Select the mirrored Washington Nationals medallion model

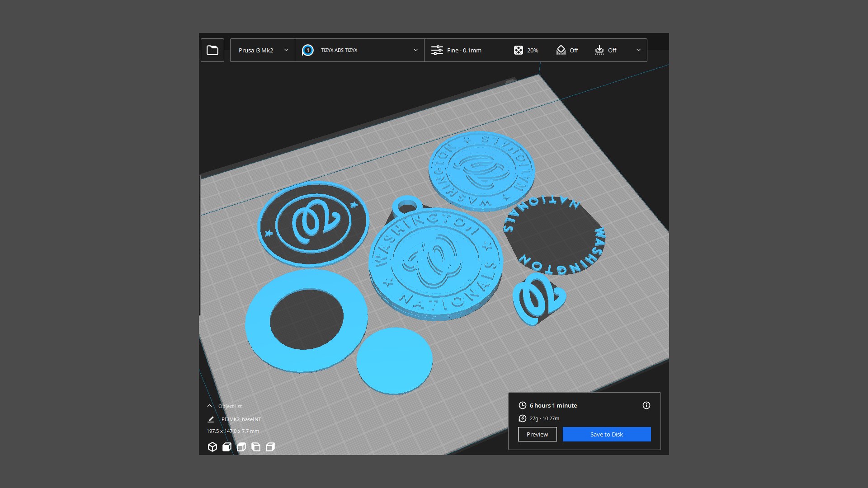point(482,171)
